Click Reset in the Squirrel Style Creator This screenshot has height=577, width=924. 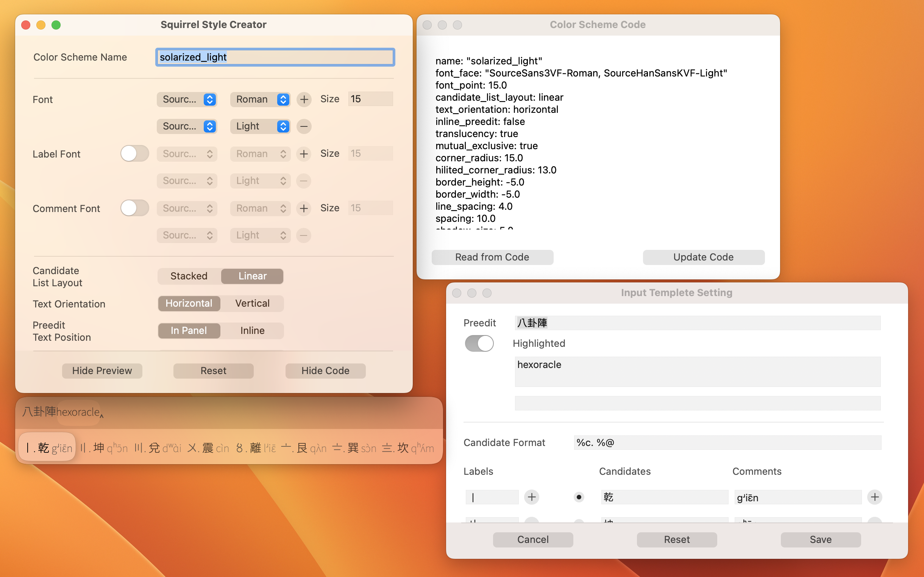point(213,370)
